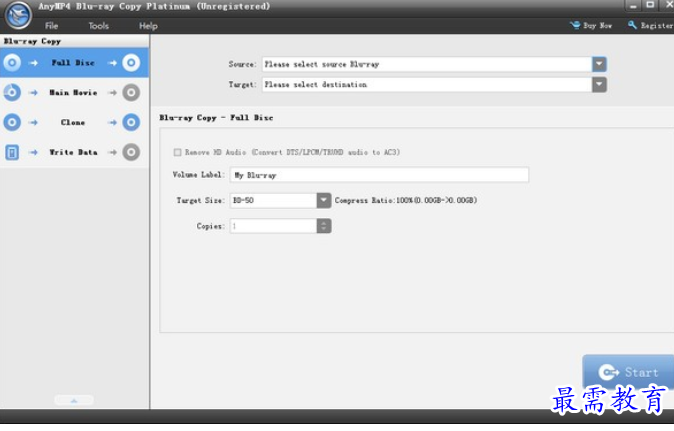The height and width of the screenshot is (431, 674).
Task: Open the Tools menu
Action: pyautogui.click(x=98, y=26)
